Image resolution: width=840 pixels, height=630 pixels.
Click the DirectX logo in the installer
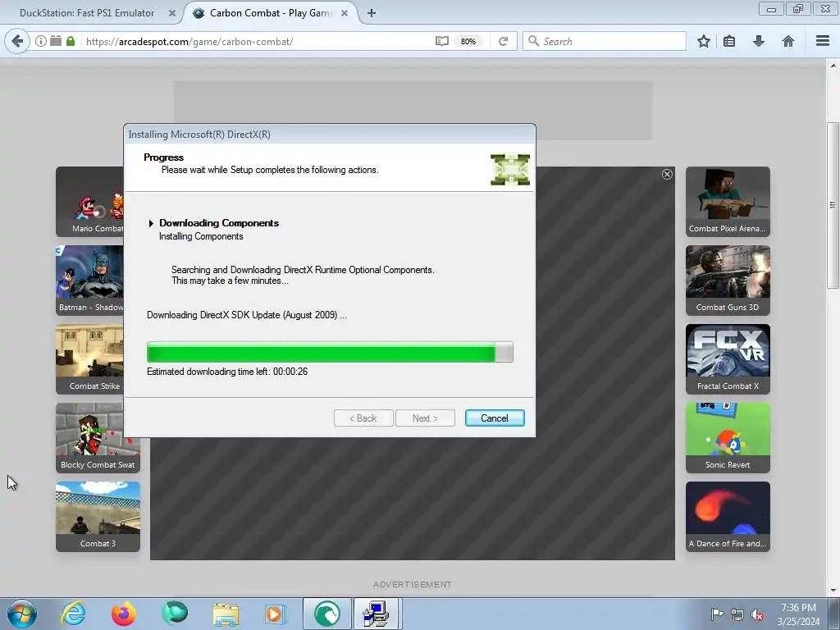(x=510, y=169)
